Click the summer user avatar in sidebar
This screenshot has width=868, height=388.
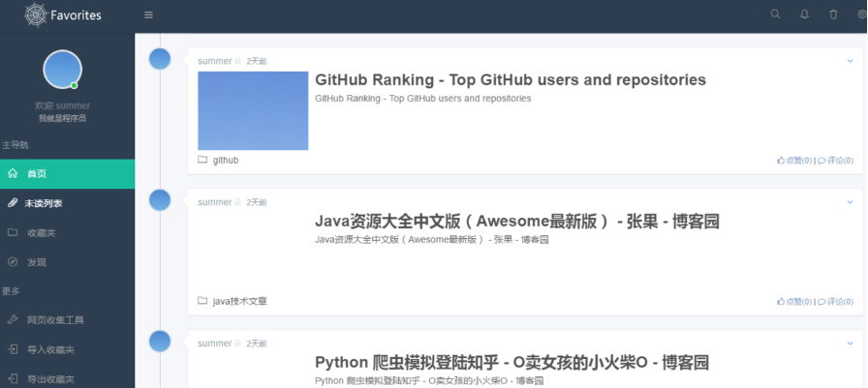(63, 70)
